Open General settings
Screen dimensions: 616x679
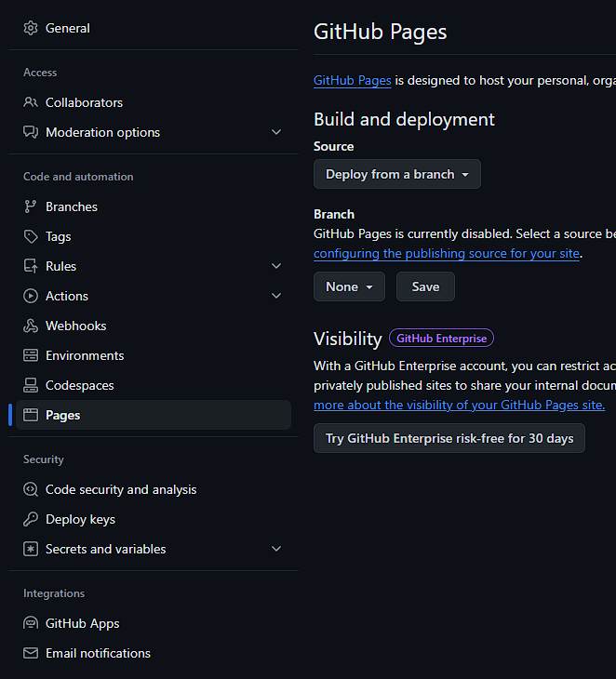click(154, 28)
